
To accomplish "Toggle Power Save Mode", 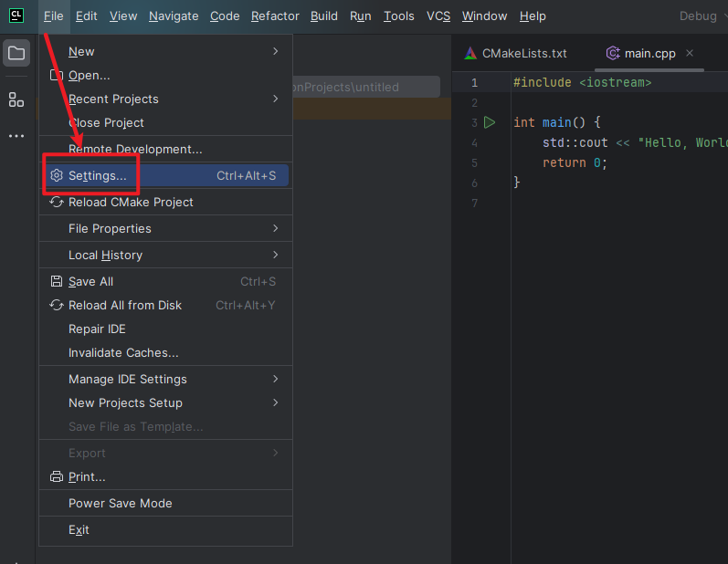I will coord(120,503).
